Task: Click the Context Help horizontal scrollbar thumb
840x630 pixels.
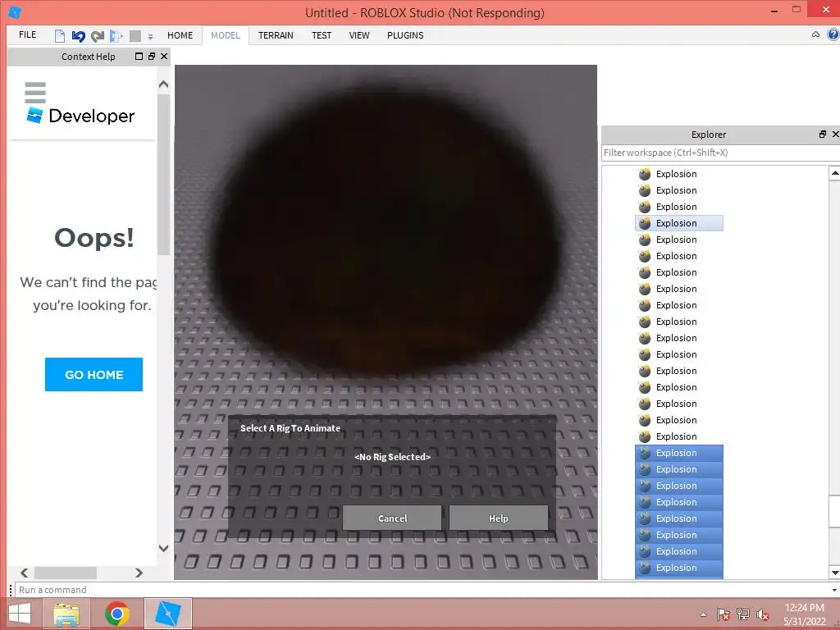Action: [x=66, y=573]
